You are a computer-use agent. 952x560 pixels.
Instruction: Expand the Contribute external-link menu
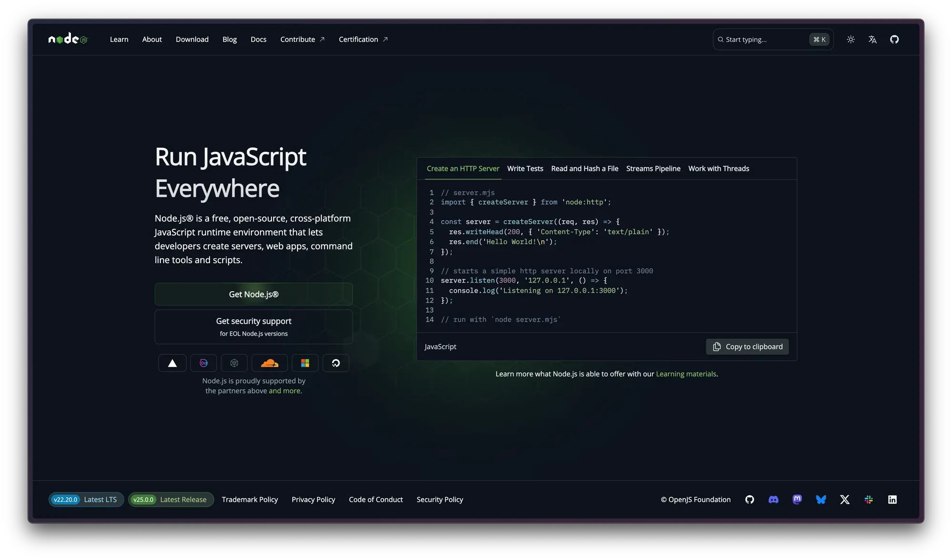pyautogui.click(x=302, y=39)
